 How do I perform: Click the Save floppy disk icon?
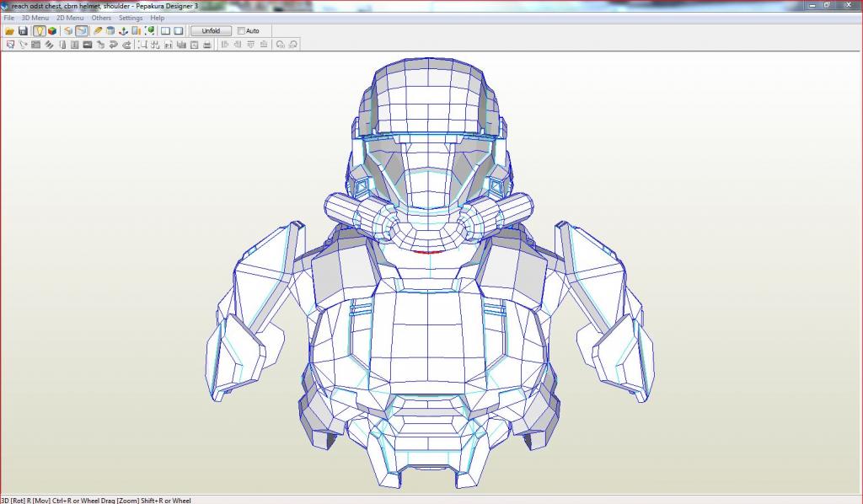23,31
